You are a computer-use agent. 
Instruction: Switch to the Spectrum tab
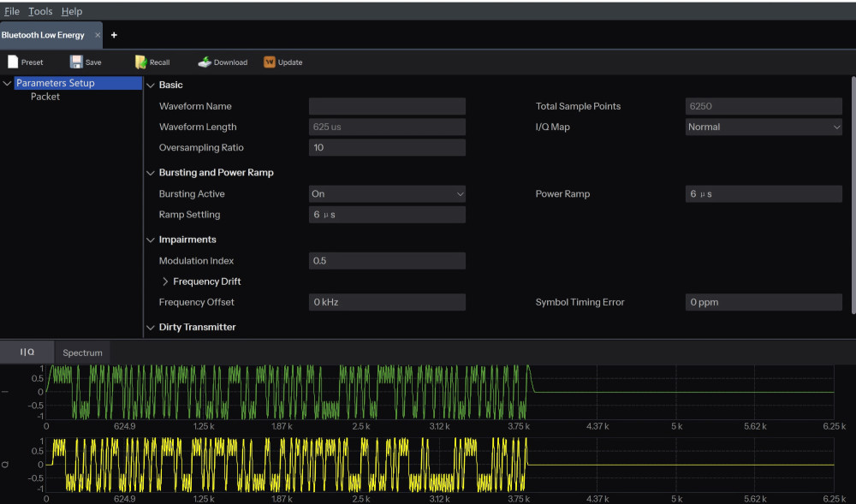tap(81, 352)
